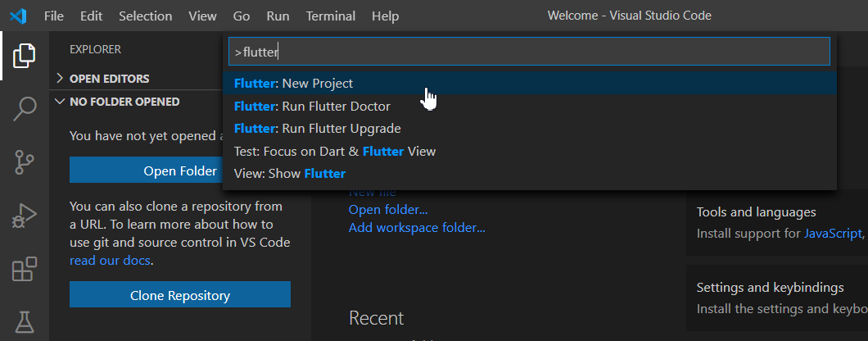Open the Edit menu
This screenshot has width=868, height=341.
coord(92,16)
